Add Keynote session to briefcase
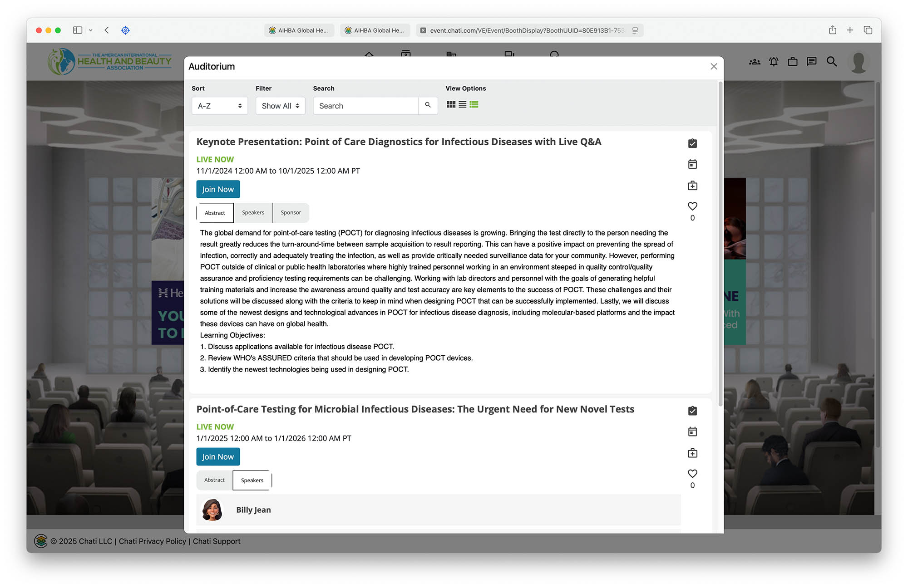The image size is (908, 588). pos(692,186)
